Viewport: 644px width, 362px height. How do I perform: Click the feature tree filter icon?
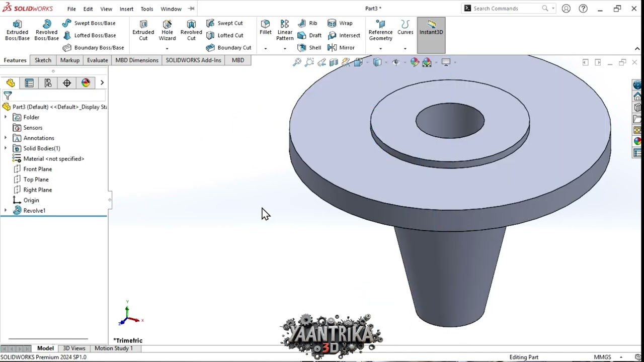pyautogui.click(x=8, y=95)
